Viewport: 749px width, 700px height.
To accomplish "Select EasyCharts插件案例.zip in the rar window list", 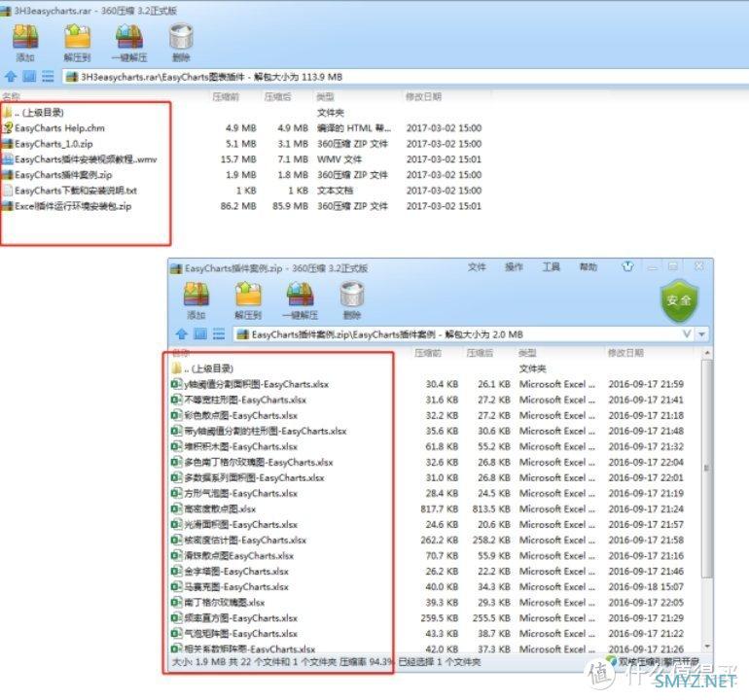I will (57, 175).
